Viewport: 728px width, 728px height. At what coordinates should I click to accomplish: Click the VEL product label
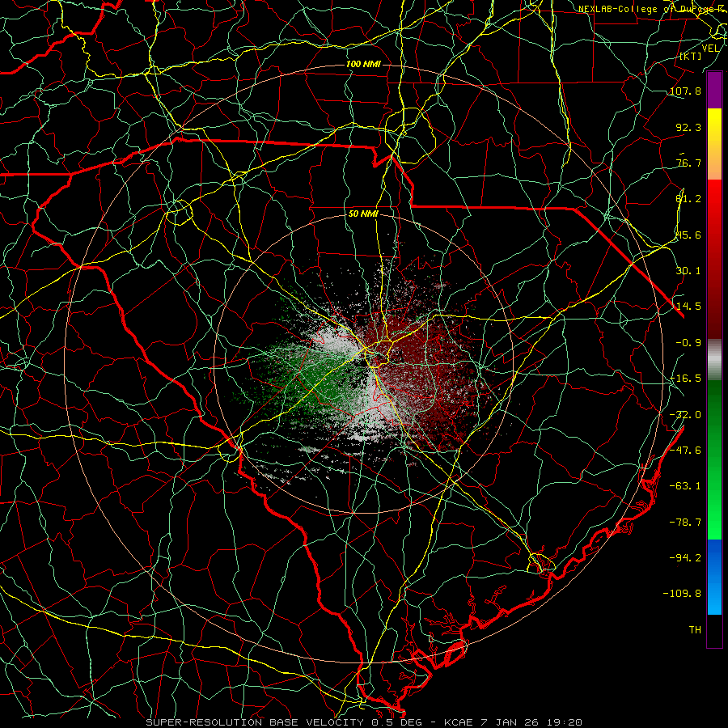coord(710,49)
